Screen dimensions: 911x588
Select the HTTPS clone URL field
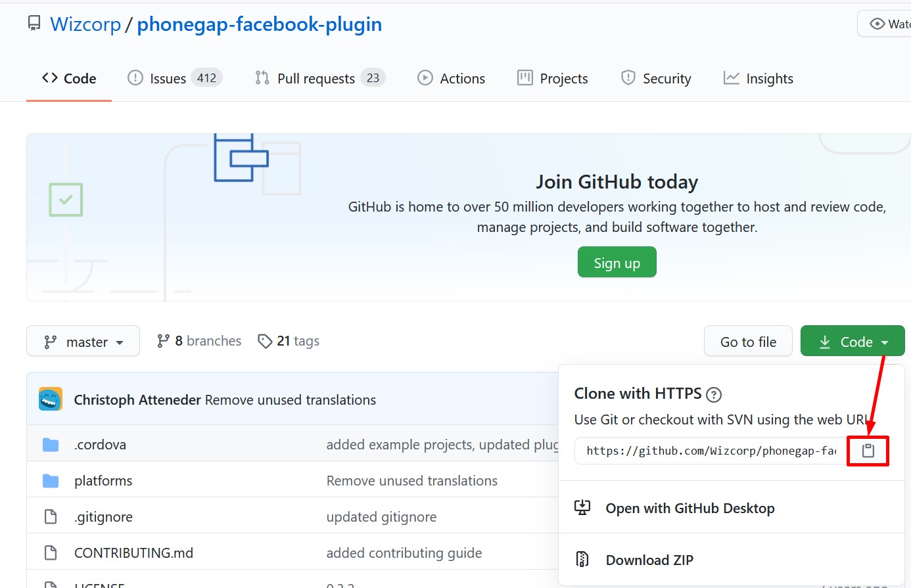pos(711,451)
